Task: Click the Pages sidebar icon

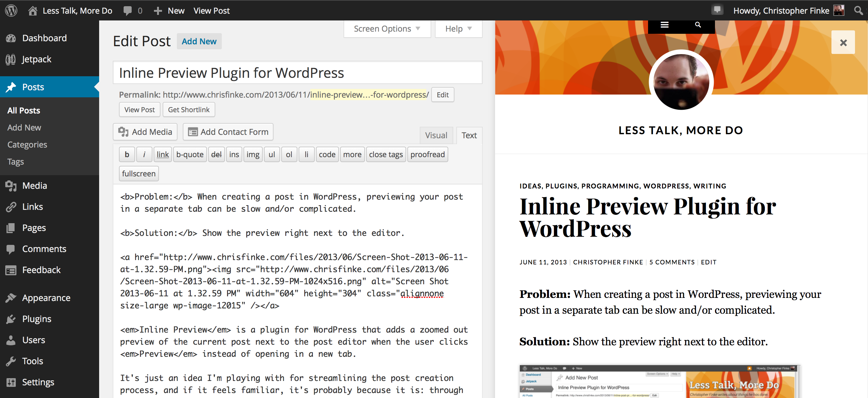Action: [x=11, y=228]
